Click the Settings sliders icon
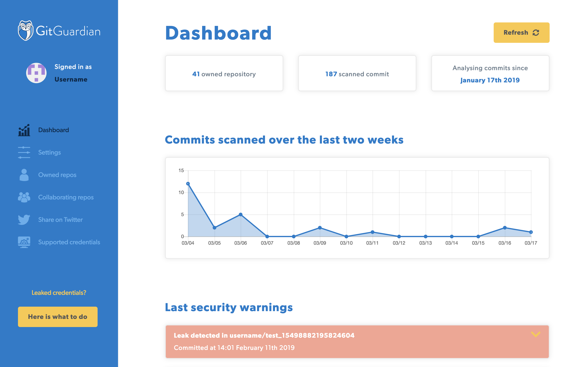Screen dimensions: 588x367 [24, 153]
